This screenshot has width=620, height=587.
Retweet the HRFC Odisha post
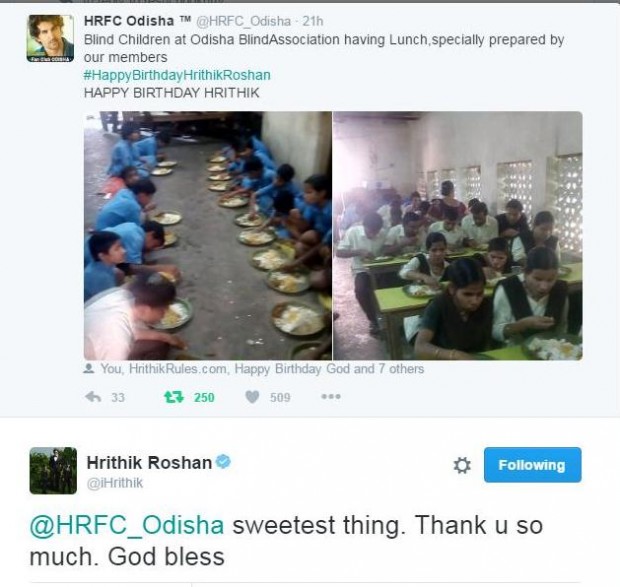coord(174,396)
